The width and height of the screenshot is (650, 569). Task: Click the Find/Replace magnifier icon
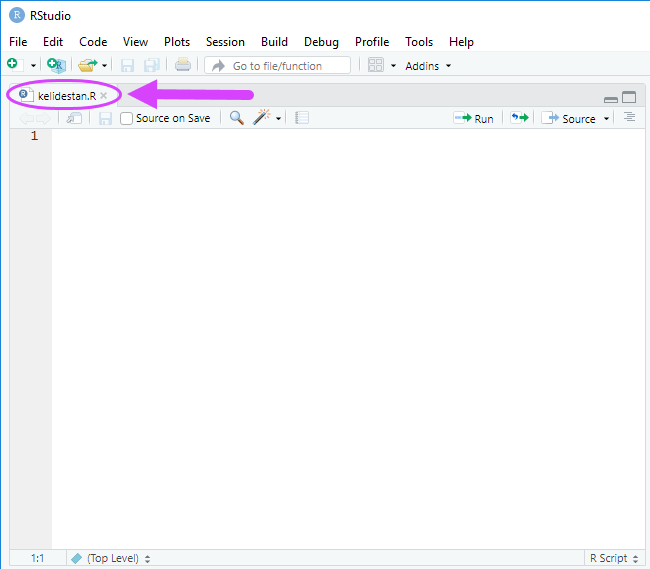pyautogui.click(x=236, y=118)
